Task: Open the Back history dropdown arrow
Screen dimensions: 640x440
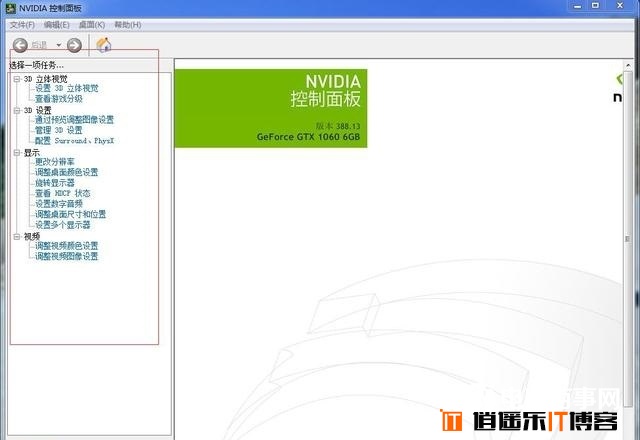Action: [x=59, y=45]
